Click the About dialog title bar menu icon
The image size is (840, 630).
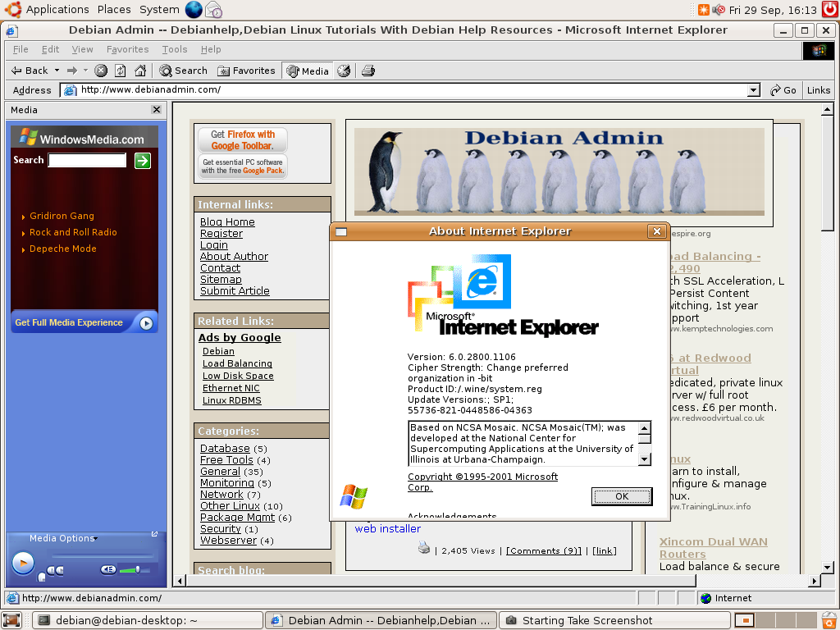[x=341, y=231]
